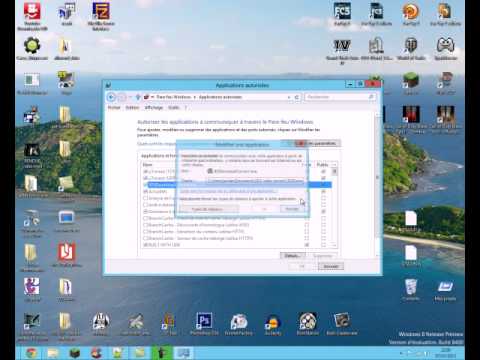Toggle name checkbox of last visible list row

[x=145, y=245]
